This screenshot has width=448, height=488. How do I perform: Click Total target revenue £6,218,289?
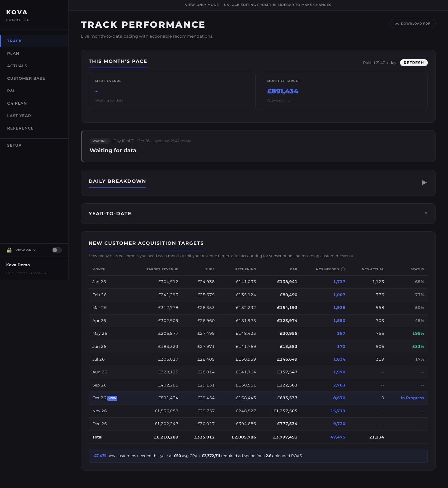tap(166, 437)
